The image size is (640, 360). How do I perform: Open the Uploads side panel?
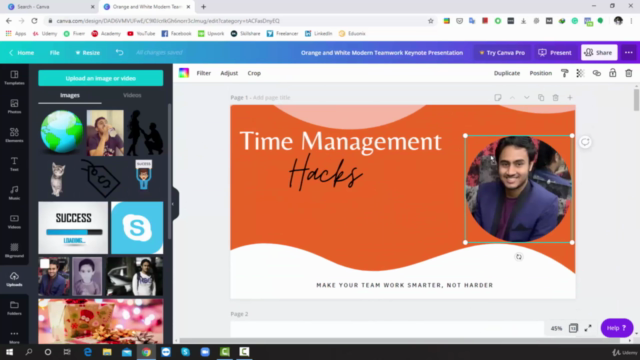point(14,279)
